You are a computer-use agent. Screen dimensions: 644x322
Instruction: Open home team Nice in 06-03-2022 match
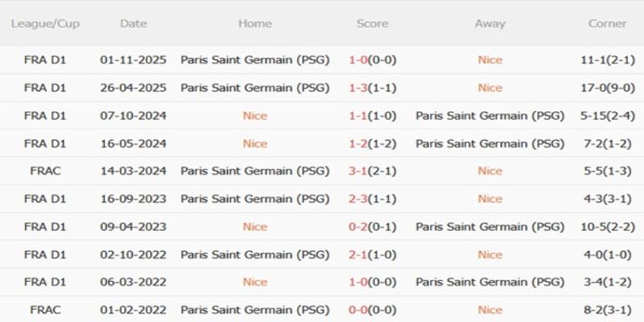[x=254, y=282]
